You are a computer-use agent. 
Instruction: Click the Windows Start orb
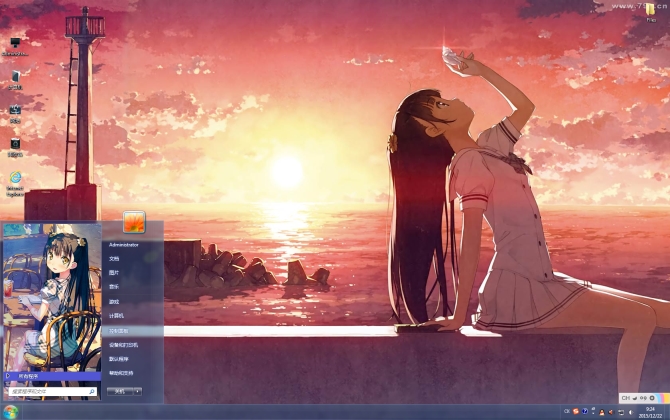[10, 412]
